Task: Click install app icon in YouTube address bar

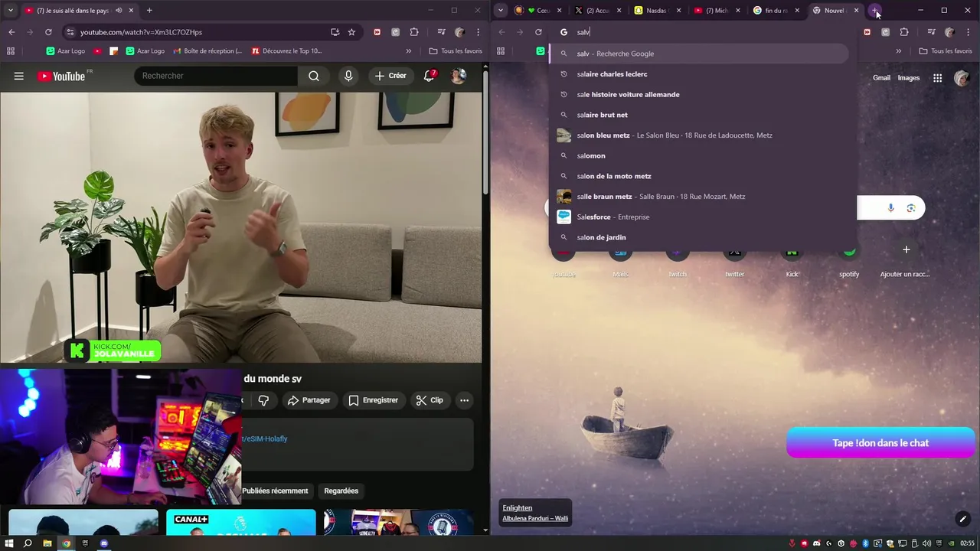Action: (335, 32)
